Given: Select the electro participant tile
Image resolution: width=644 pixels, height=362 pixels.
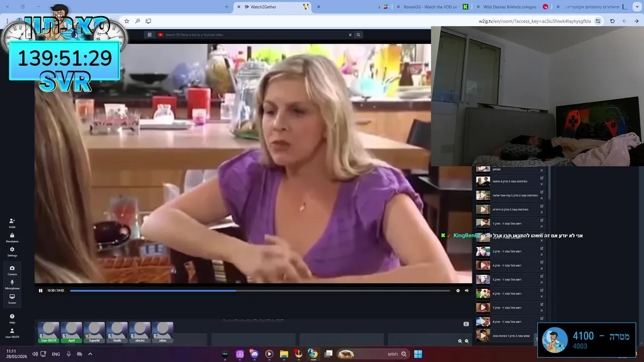Looking at the screenshot, I should 140,333.
